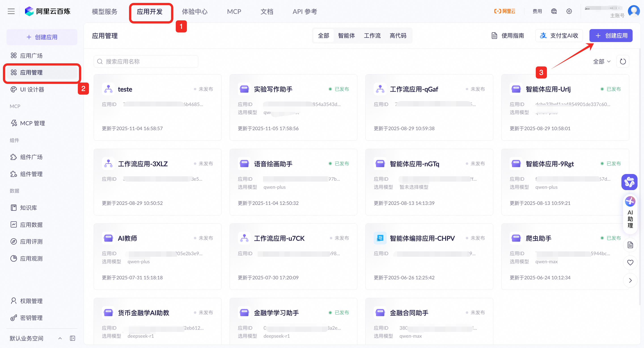Click the blue 创建应用 button at top right
Screen dimensions: 644x348
(611, 36)
